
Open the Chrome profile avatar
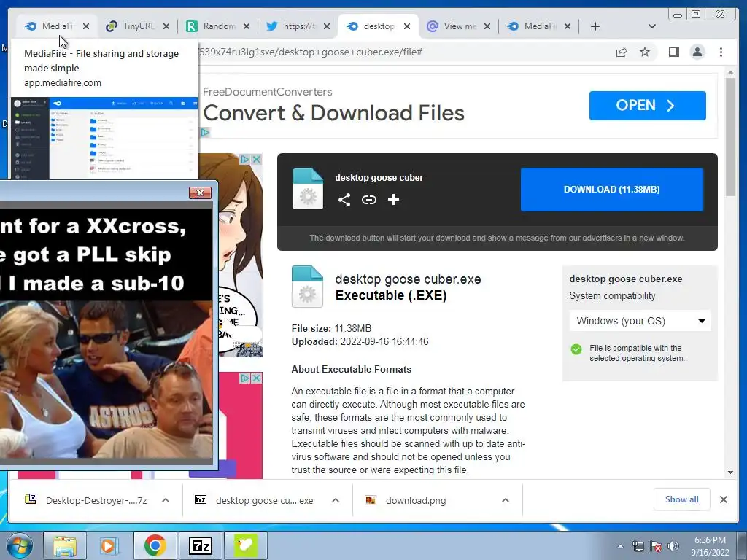point(697,52)
